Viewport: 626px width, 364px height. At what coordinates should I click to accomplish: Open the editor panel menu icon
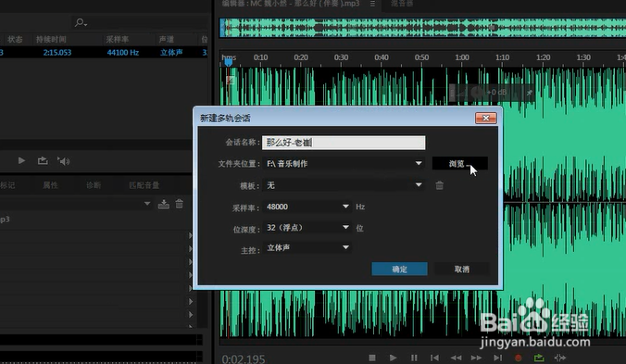pos(372,4)
